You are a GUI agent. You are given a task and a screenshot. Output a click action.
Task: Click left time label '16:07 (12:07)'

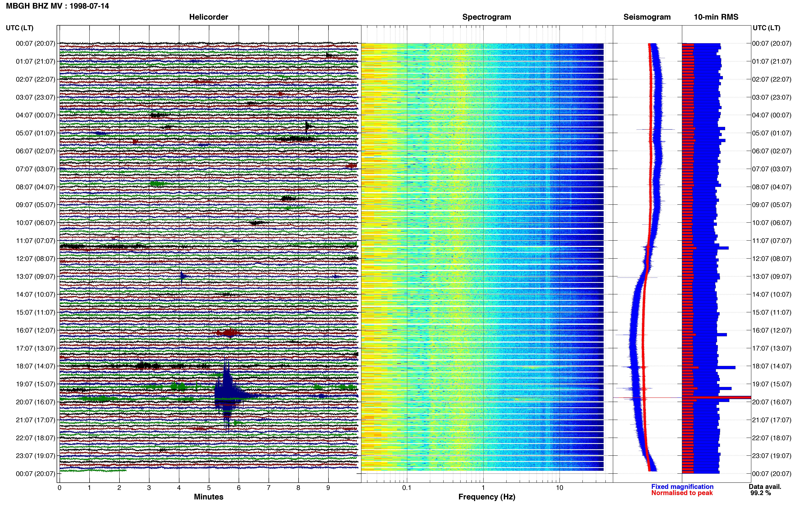(x=35, y=330)
